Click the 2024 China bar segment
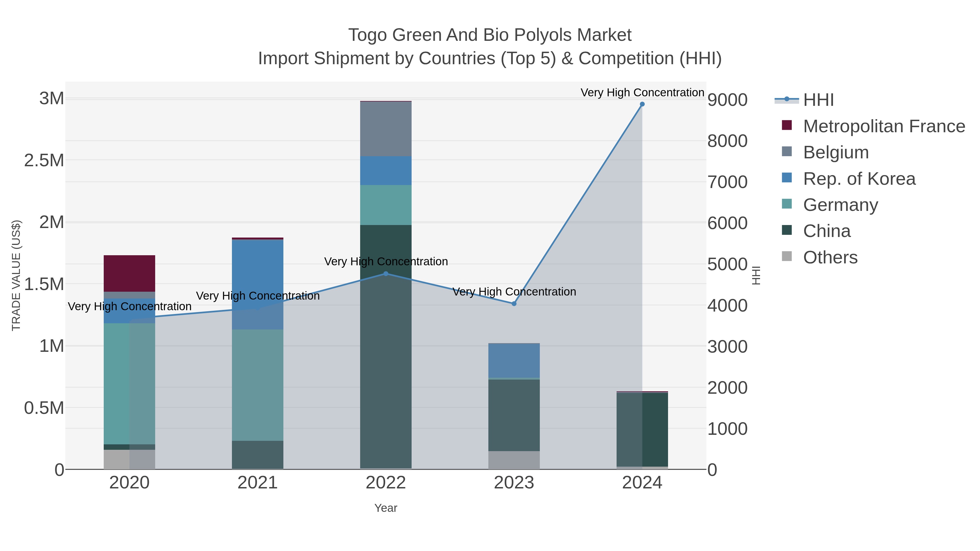 click(x=642, y=430)
